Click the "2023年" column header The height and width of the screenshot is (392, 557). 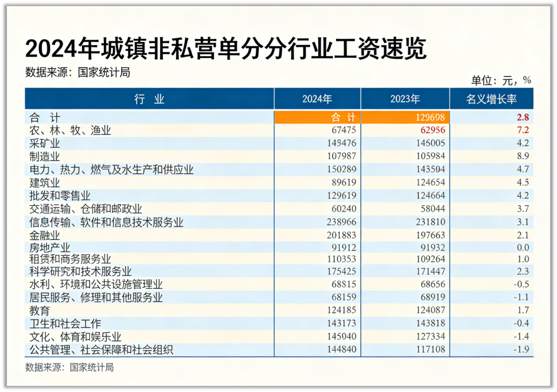pos(405,99)
